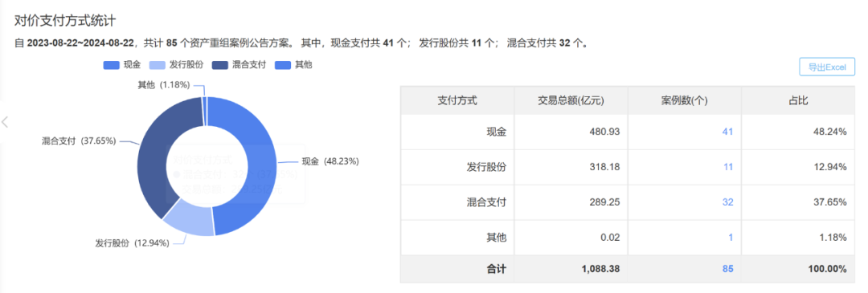Click the 占比 column header
Image resolution: width=868 pixels, height=293 pixels.
799,100
